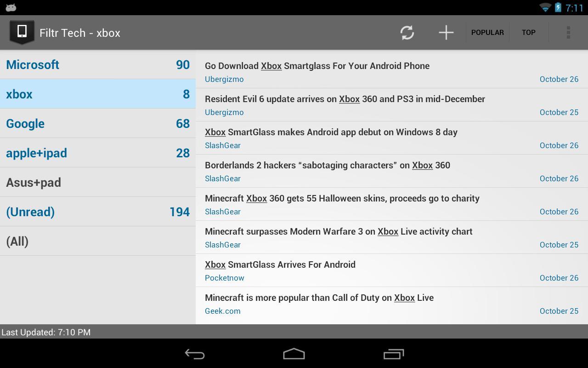
Task: Click the Unread total count 194
Action: coord(180,212)
